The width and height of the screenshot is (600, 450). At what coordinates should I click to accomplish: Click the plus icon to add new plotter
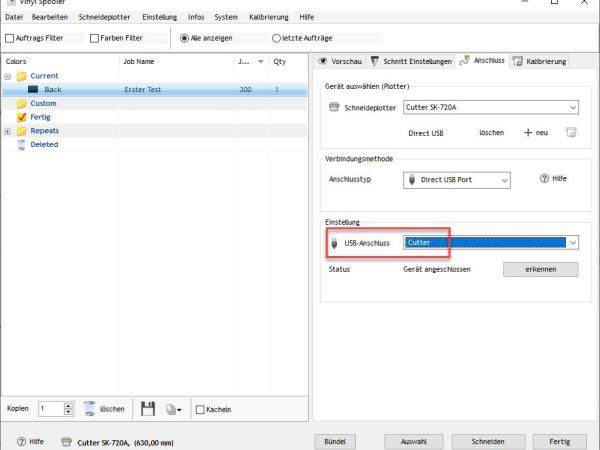pos(527,132)
